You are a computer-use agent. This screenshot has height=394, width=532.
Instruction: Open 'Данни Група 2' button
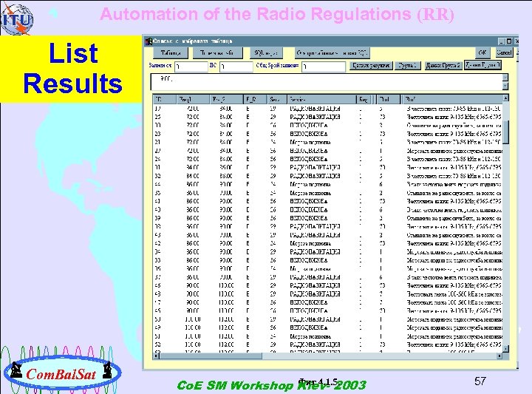(443, 66)
